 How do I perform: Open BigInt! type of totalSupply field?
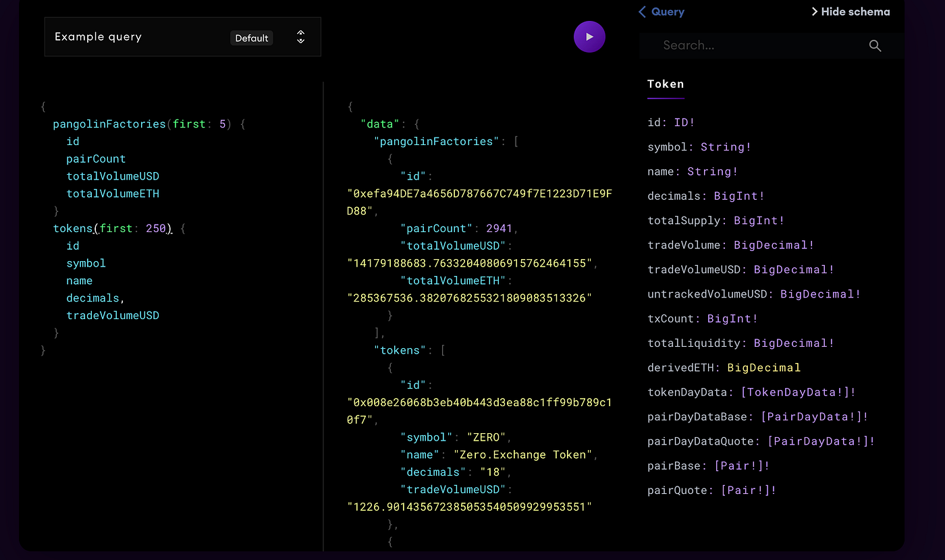point(759,221)
